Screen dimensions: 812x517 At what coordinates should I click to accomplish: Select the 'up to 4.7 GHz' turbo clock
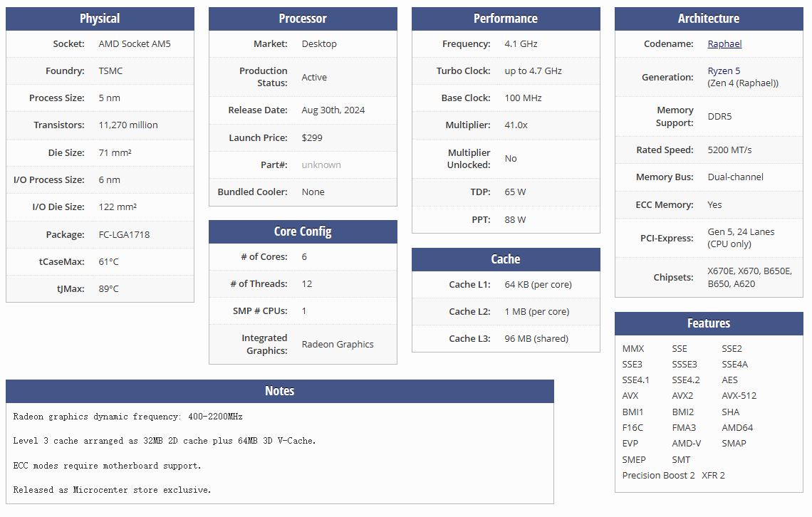(x=533, y=70)
